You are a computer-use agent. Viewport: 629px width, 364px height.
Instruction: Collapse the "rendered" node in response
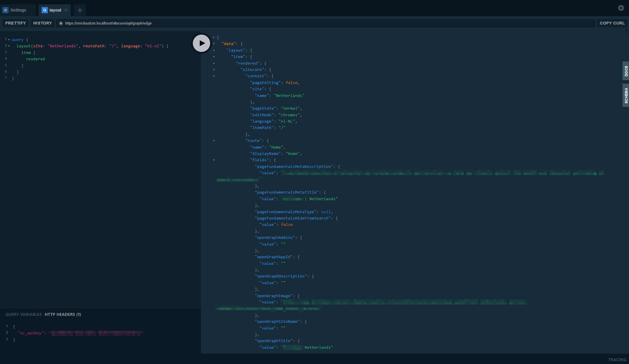point(214,63)
